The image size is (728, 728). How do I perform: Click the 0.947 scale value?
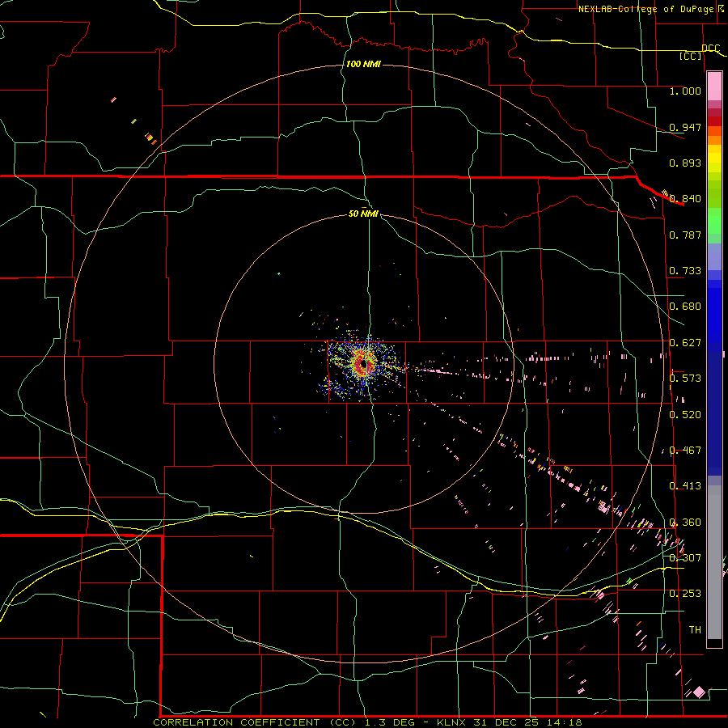point(685,127)
